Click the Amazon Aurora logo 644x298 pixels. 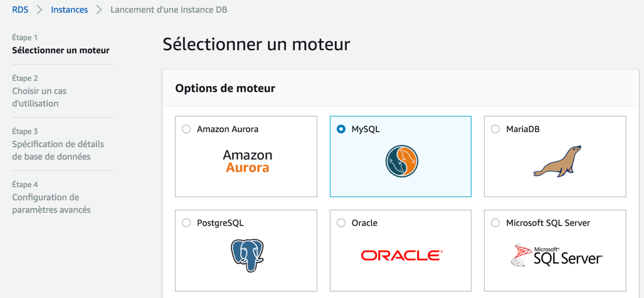pyautogui.click(x=247, y=161)
